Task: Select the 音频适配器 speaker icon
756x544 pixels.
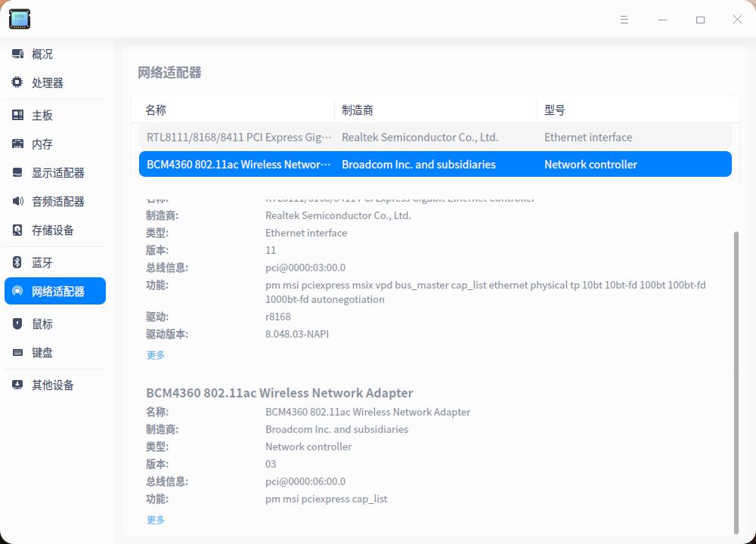Action: click(x=17, y=201)
